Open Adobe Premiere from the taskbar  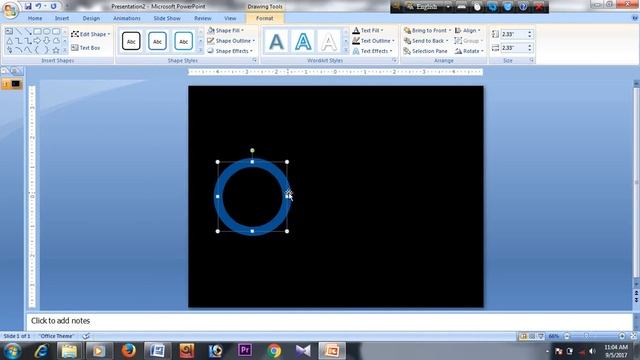tap(245, 351)
